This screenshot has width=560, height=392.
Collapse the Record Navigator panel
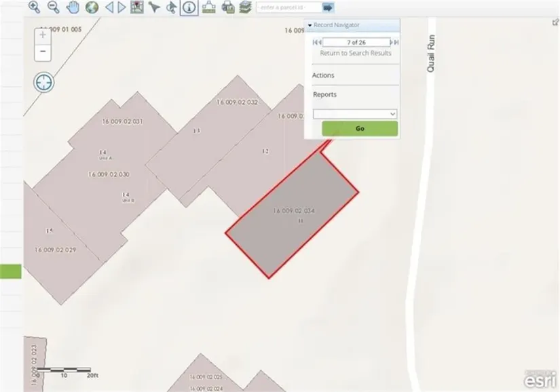[310, 25]
